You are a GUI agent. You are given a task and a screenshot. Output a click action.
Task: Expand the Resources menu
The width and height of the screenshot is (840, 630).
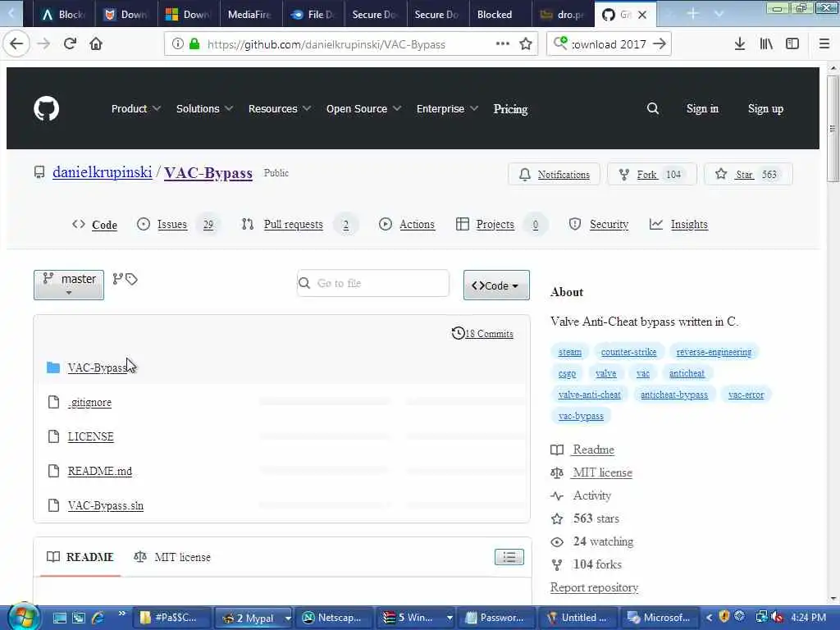280,109
